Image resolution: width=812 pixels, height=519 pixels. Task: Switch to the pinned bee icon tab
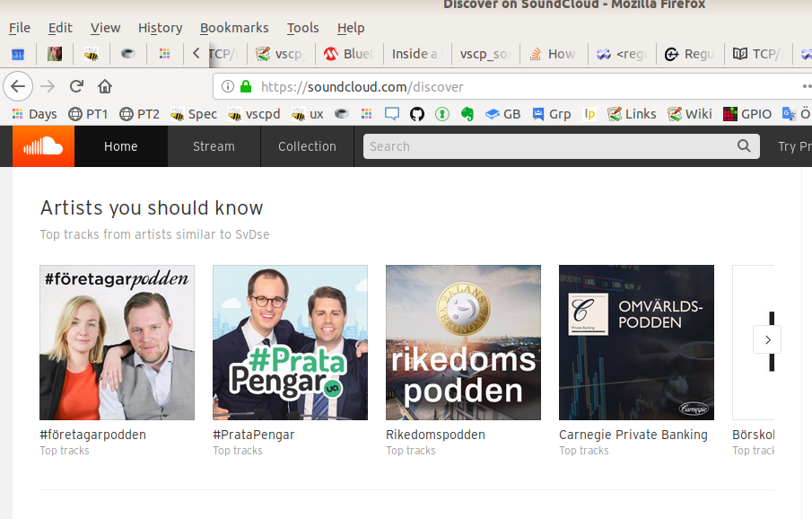coord(92,54)
